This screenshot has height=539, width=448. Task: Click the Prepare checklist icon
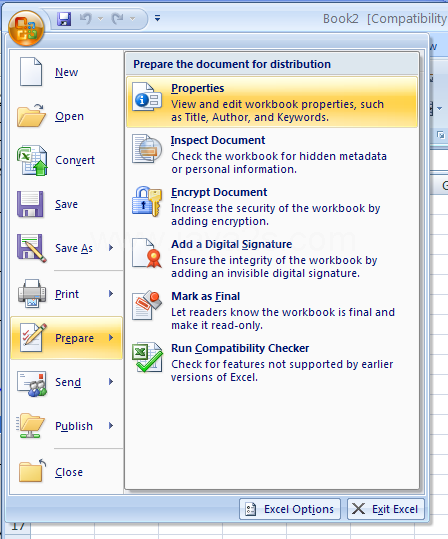33,338
